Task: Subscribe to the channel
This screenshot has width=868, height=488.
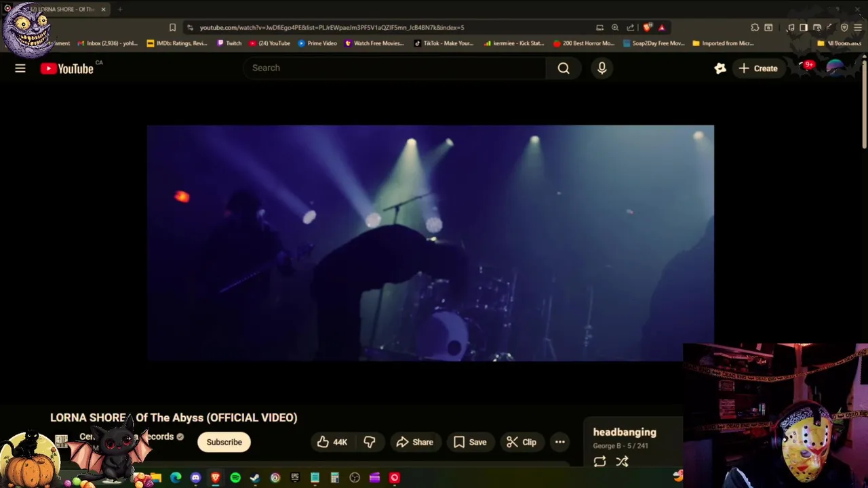Action: 224,442
